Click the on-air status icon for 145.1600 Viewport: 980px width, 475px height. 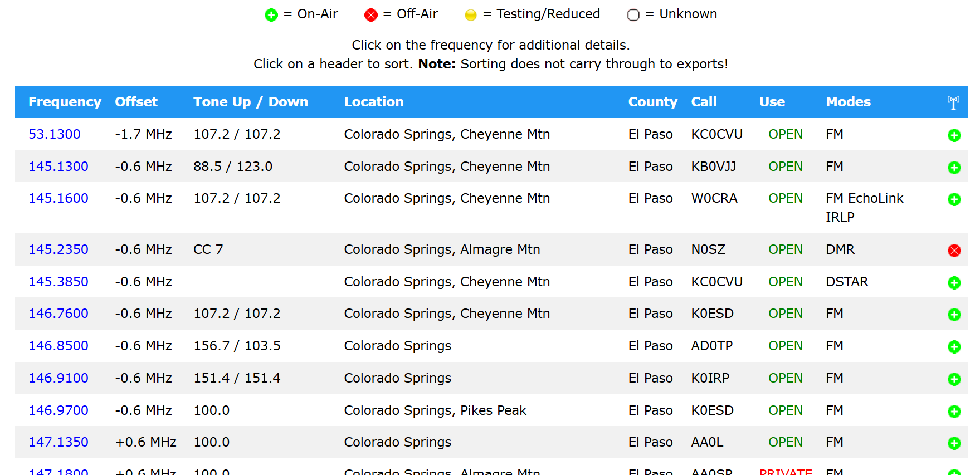click(x=954, y=199)
